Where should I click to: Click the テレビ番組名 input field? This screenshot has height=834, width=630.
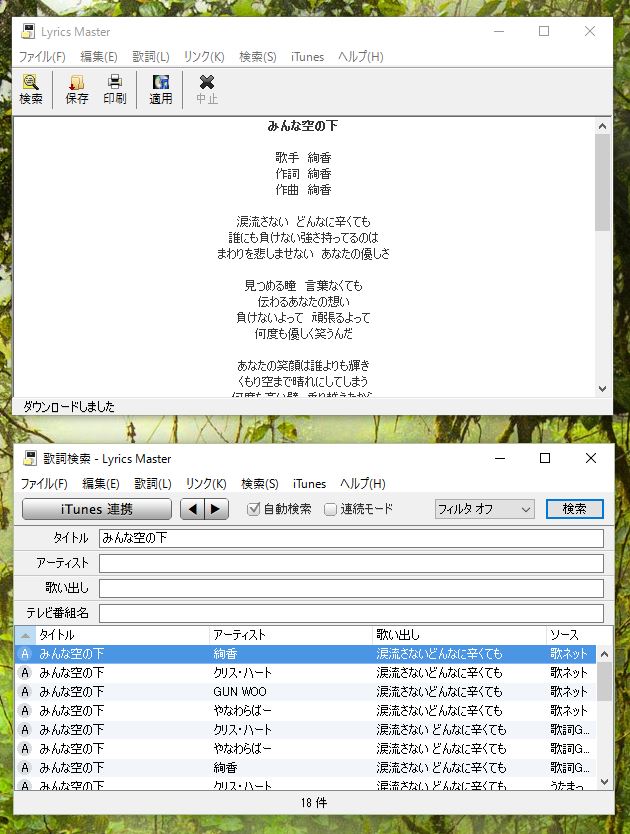pyautogui.click(x=351, y=613)
